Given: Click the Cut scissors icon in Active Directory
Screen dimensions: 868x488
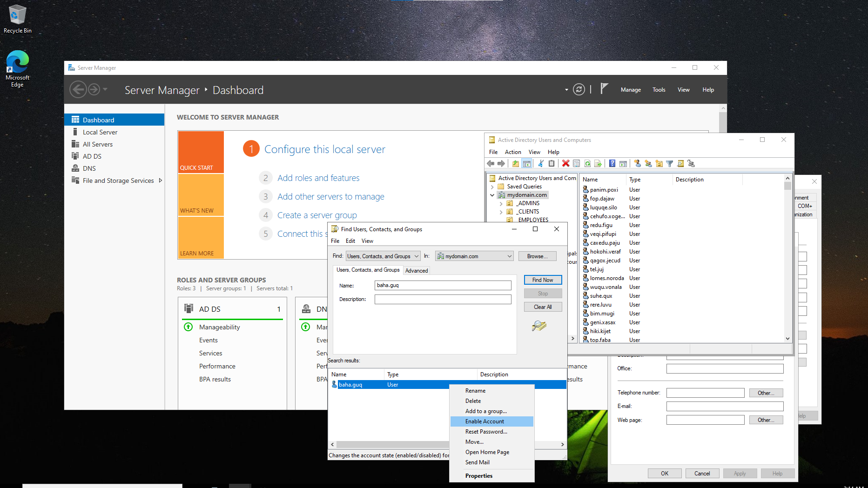Looking at the screenshot, I should [541, 163].
